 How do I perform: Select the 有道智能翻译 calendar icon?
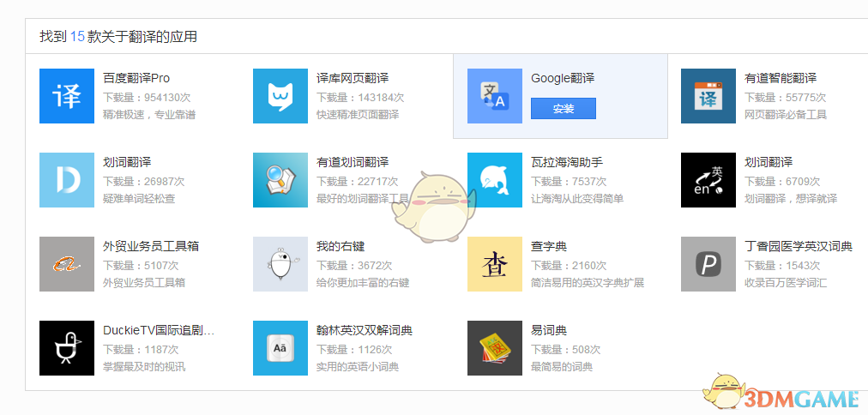pyautogui.click(x=708, y=96)
